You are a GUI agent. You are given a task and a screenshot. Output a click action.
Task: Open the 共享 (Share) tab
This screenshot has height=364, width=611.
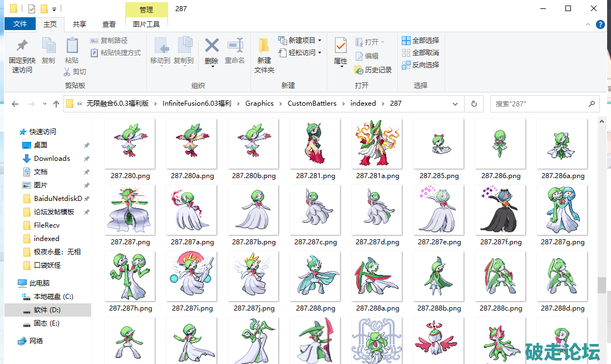click(80, 24)
